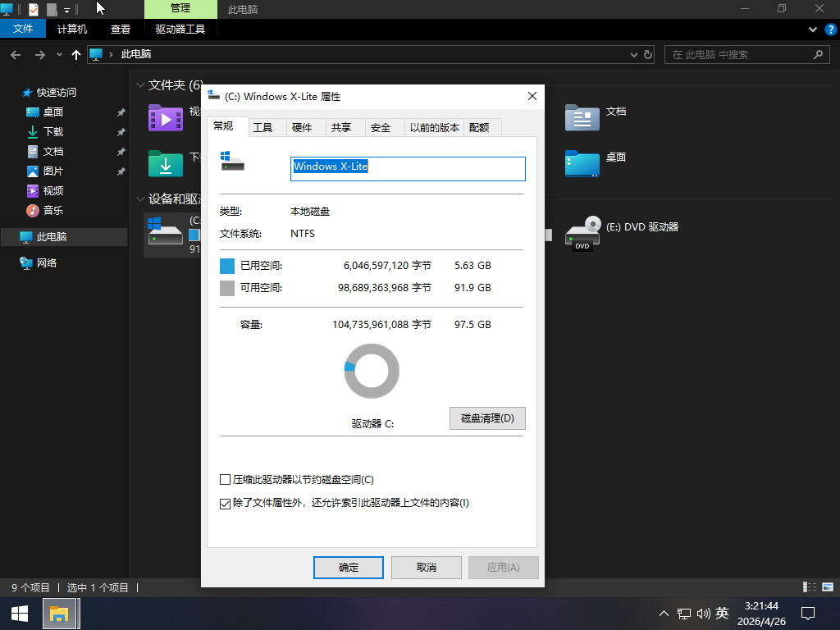840x630 pixels.
Task: Go back with the Explorer back arrow
Action: 16,55
